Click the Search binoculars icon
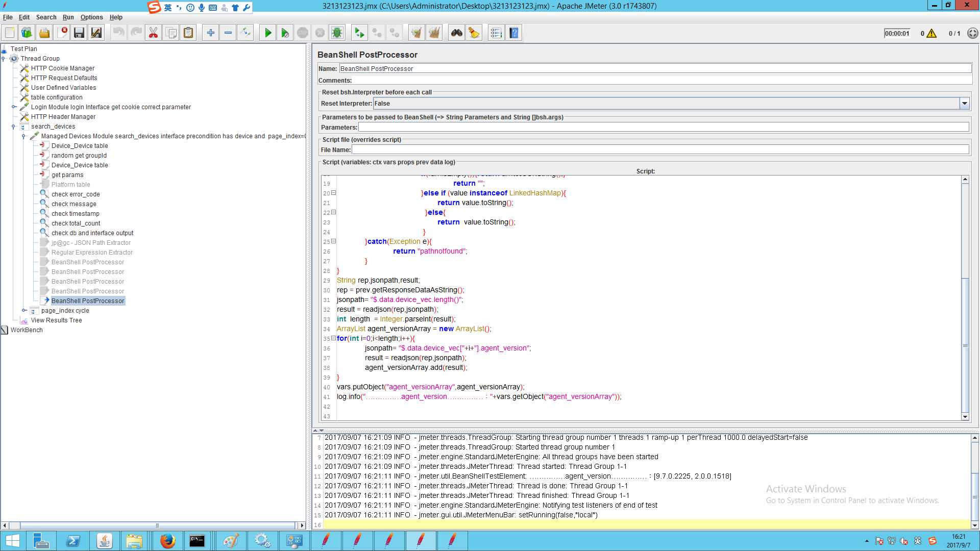 456,33
